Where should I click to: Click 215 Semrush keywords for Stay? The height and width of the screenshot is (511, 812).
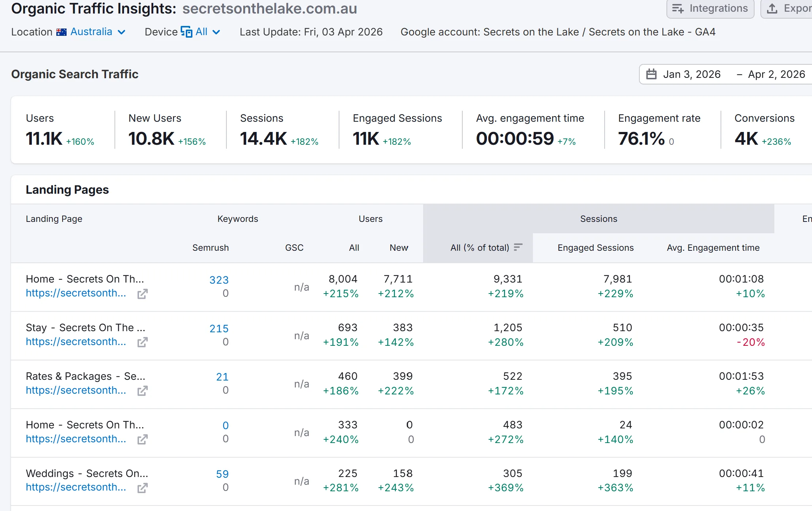pos(219,329)
